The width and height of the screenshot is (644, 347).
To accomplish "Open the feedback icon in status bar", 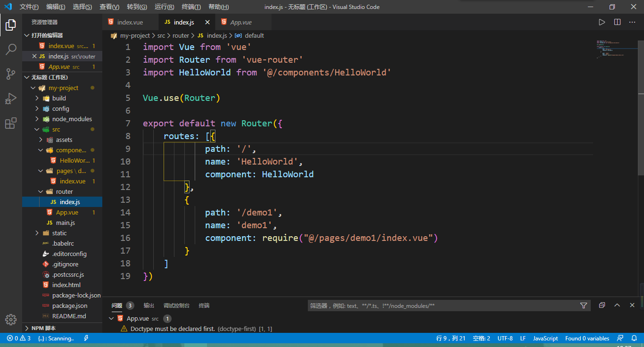I will pos(620,339).
